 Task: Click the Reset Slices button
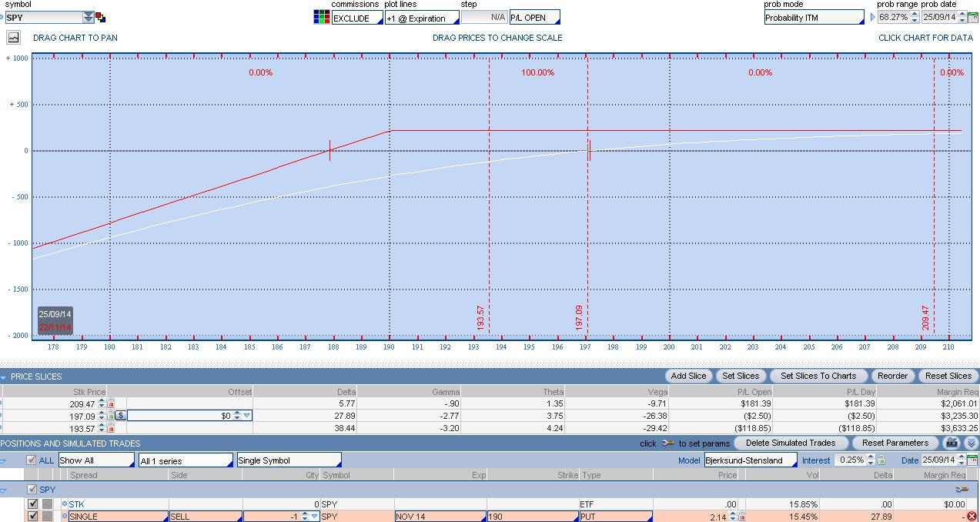[x=948, y=376]
